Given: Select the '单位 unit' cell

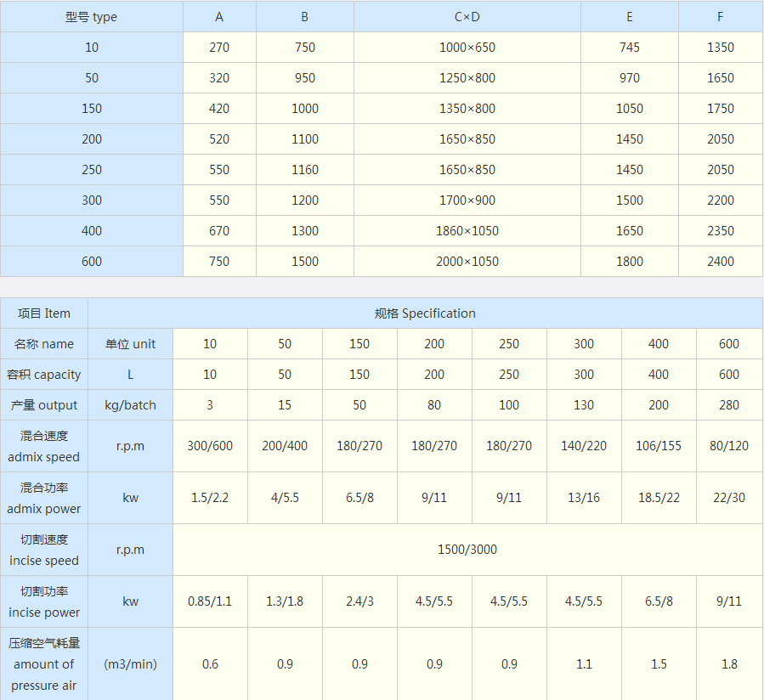Looking at the screenshot, I should [x=130, y=344].
